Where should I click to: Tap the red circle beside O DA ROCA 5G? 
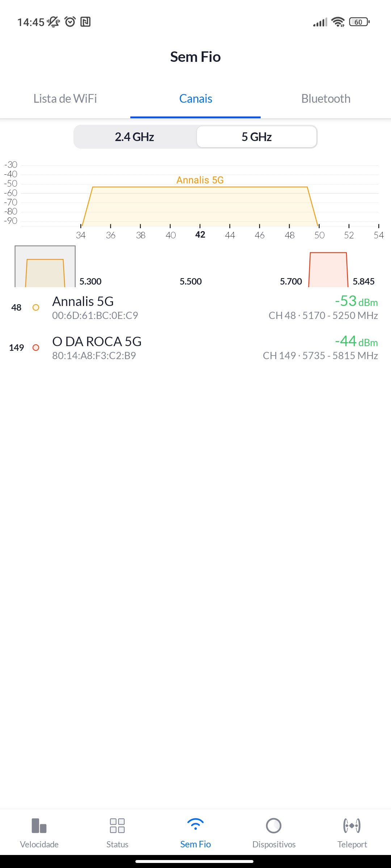point(36,348)
